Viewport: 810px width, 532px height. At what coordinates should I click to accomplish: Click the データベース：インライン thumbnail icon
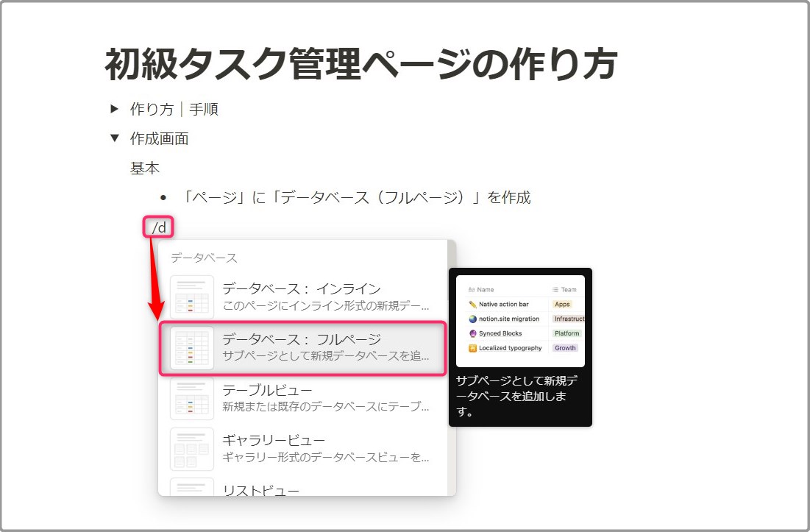[x=192, y=297]
